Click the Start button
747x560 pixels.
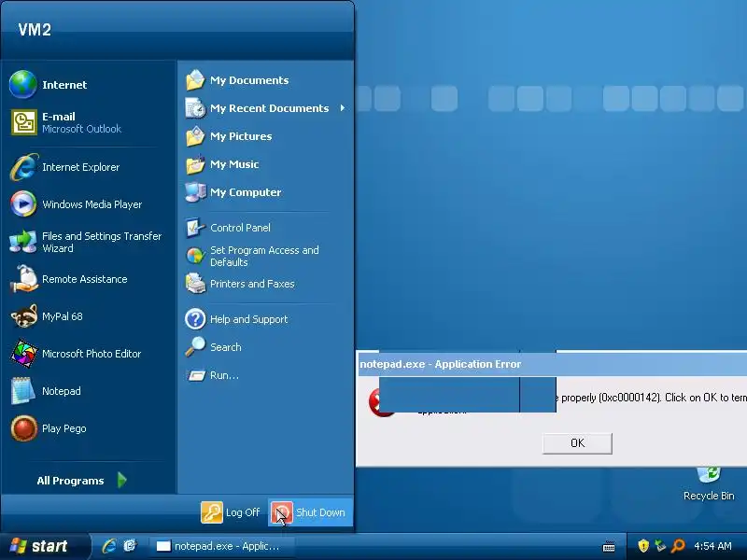click(44, 546)
